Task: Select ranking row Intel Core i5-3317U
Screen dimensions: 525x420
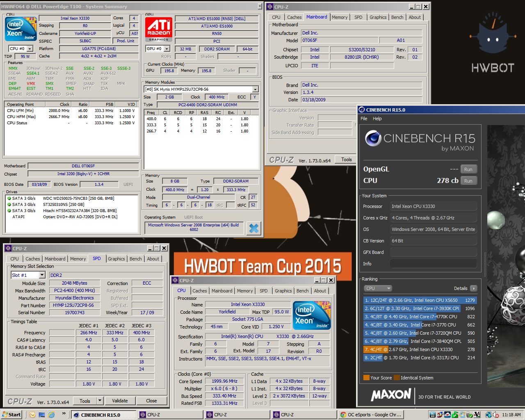Action: click(x=420, y=358)
